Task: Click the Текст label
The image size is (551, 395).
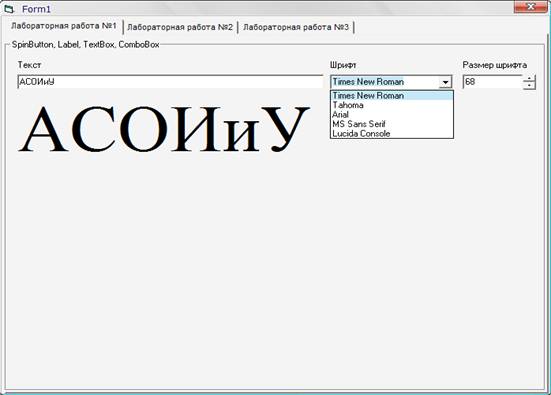Action: (x=30, y=65)
